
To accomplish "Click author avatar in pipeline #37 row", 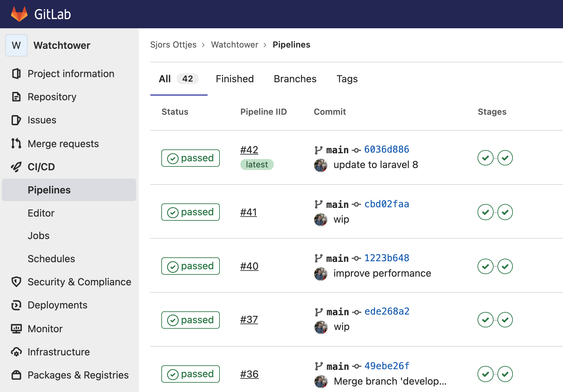I will (x=321, y=327).
